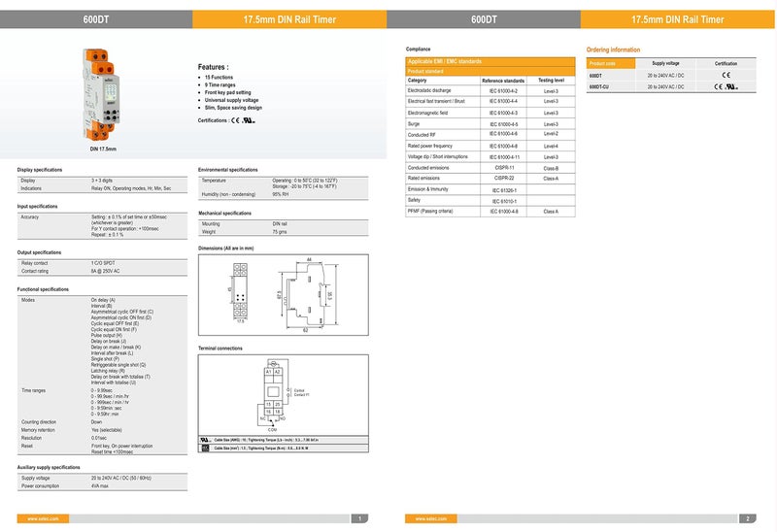Viewport: 777px width, 532px height.
Task: Click the CE mark beside Certifications on page 1
Action: point(235,120)
